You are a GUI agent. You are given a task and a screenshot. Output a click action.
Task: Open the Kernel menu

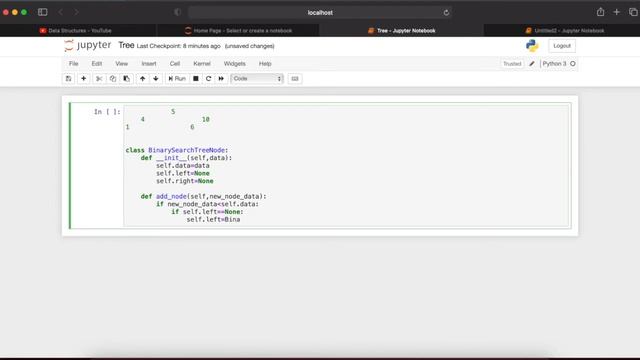(x=202, y=64)
